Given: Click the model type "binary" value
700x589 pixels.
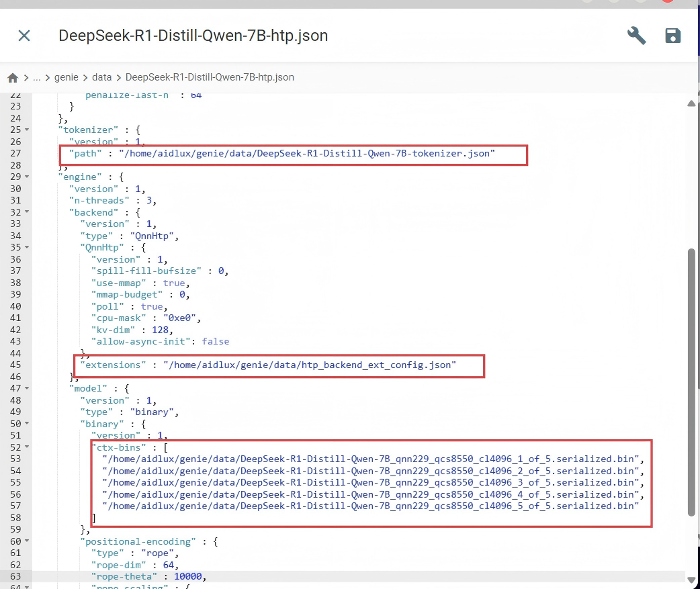Looking at the screenshot, I should [152, 412].
